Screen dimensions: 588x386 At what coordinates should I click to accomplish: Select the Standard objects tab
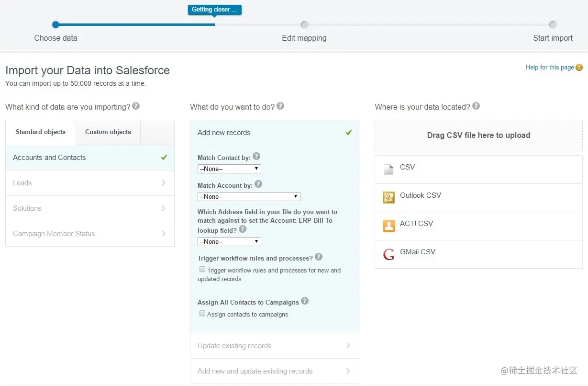click(x=41, y=132)
